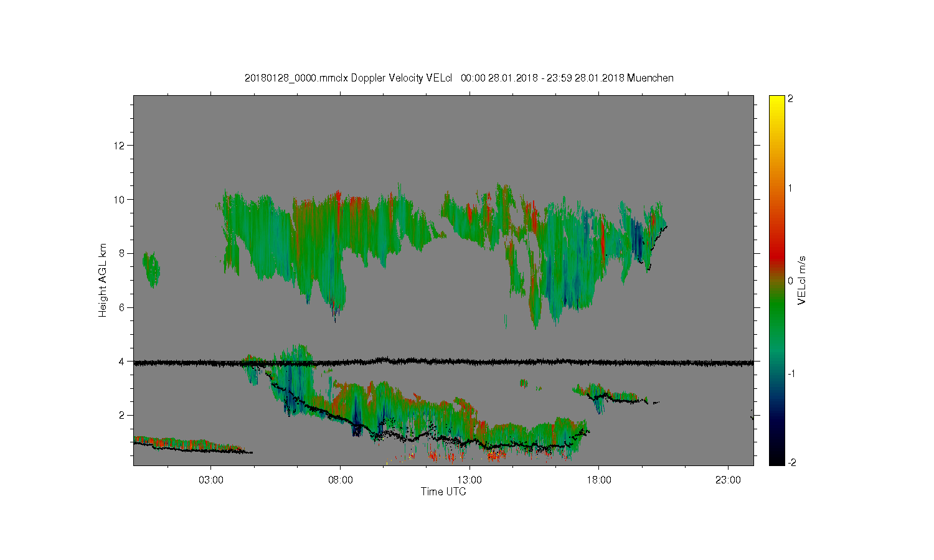Click the 8 tick label on height axis
Viewport: 934px width, 560px height.
coord(123,253)
